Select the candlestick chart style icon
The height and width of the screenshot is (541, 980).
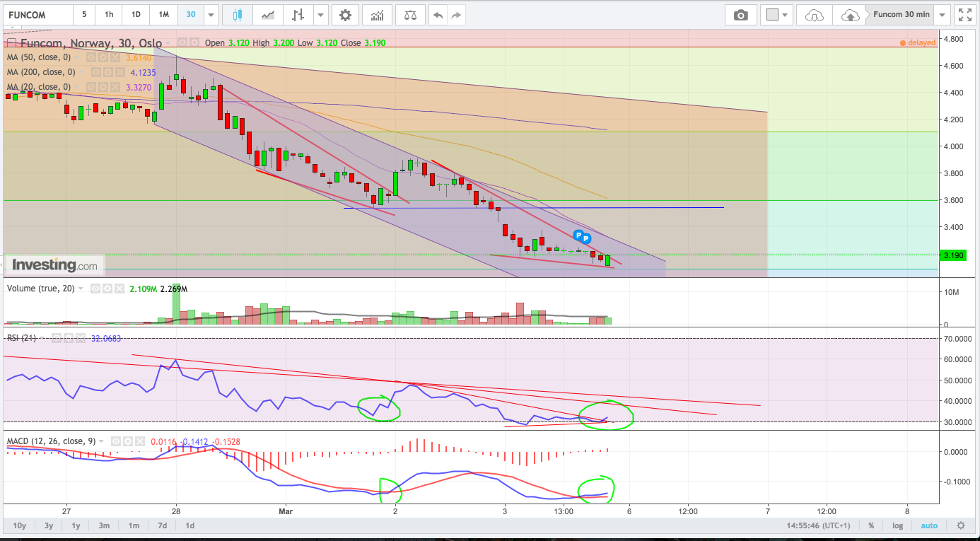click(x=236, y=15)
